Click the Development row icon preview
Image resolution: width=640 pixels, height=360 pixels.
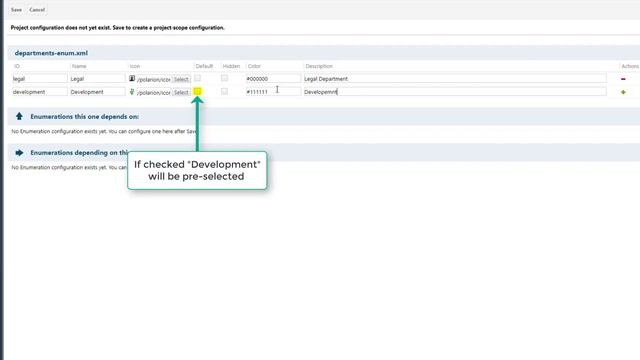tap(132, 92)
